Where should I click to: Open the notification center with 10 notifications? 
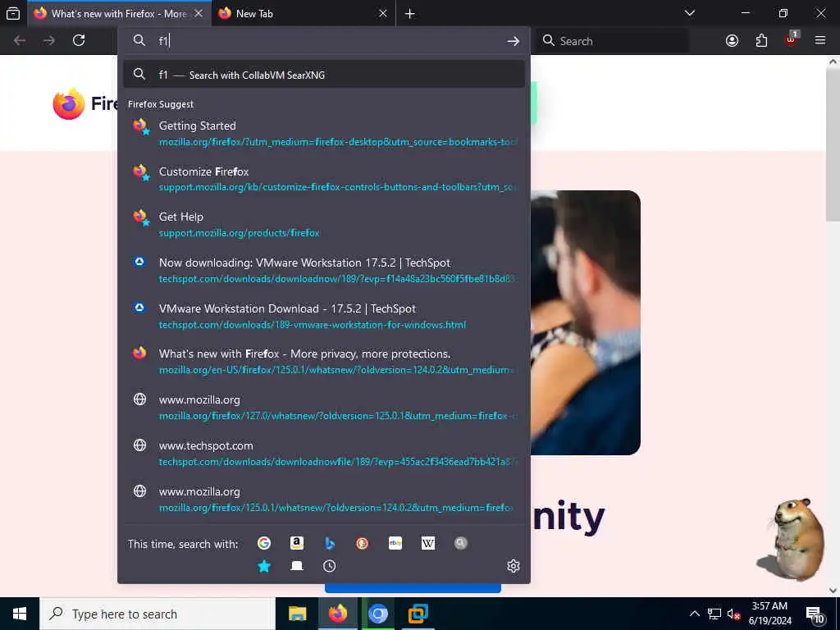(815, 615)
